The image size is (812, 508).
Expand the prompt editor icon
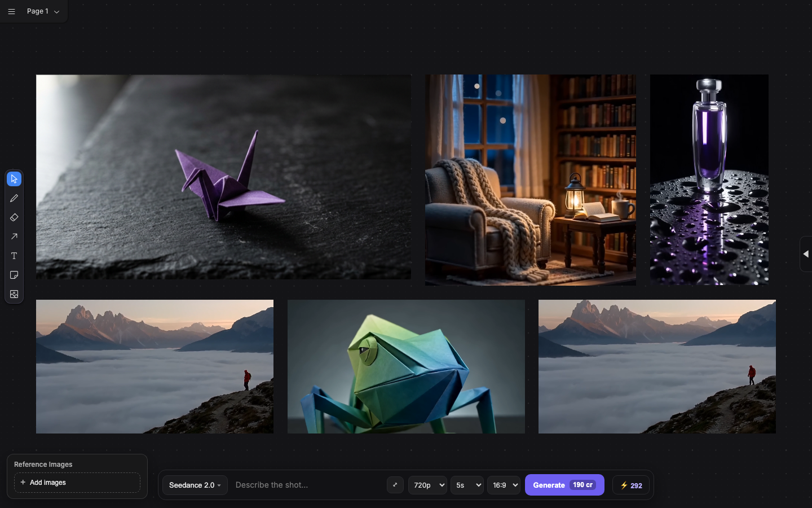395,485
